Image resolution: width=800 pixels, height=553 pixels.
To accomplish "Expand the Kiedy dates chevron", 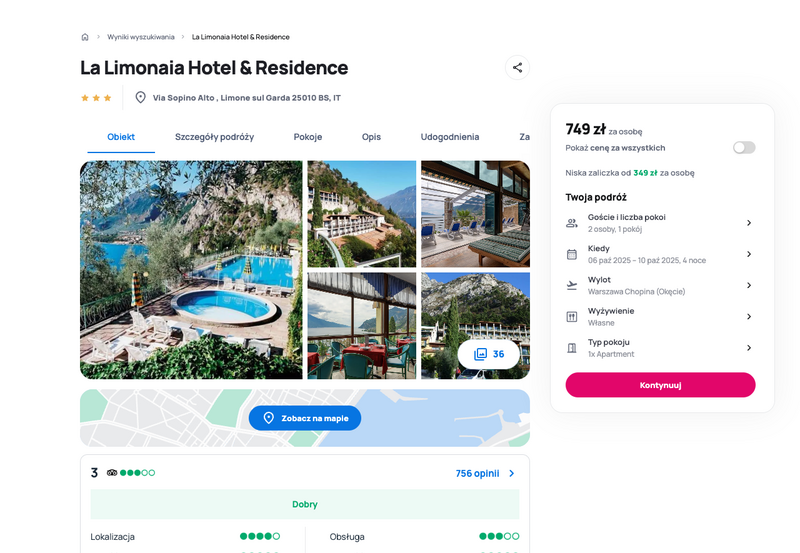I will 749,254.
